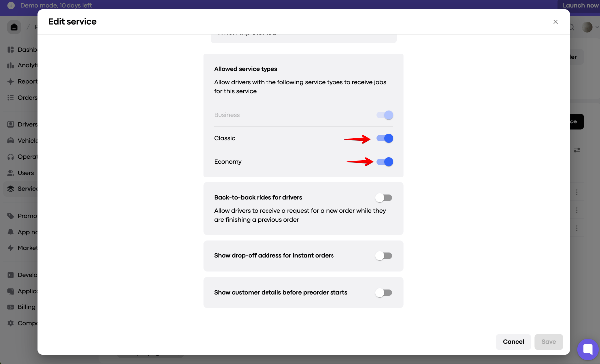Toggle the Business service type switch

point(385,115)
